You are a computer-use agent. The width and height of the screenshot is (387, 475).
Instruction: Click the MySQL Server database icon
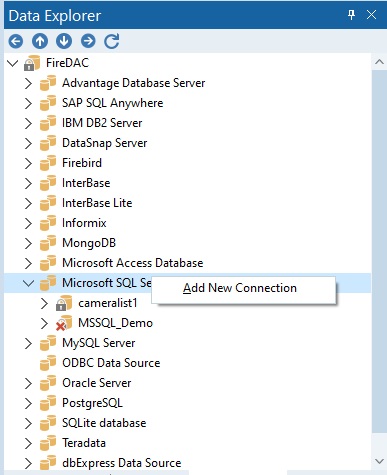pos(48,343)
